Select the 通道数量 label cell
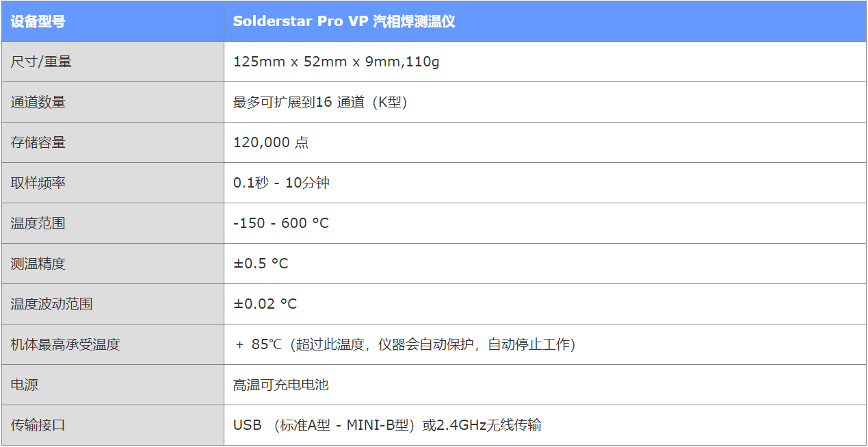868x447 pixels. pos(113,102)
